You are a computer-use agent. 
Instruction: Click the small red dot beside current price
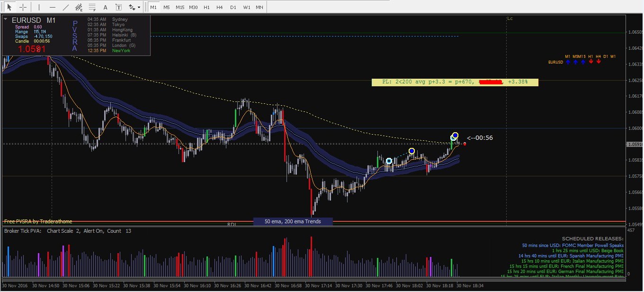(x=465, y=144)
